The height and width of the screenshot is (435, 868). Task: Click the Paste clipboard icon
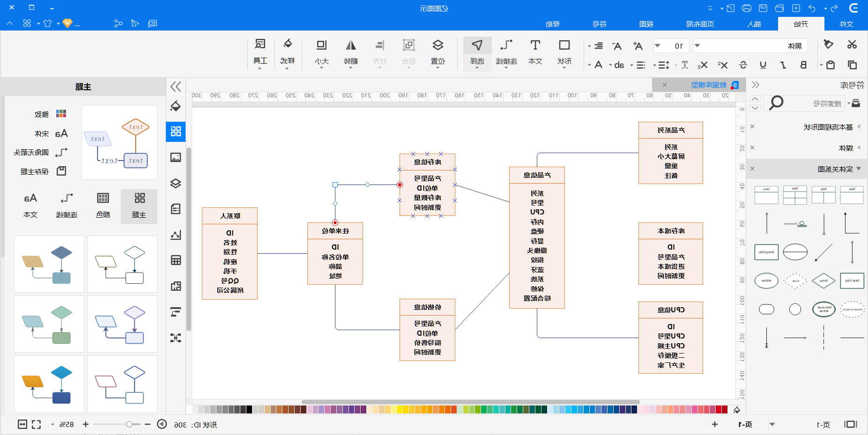point(831,65)
